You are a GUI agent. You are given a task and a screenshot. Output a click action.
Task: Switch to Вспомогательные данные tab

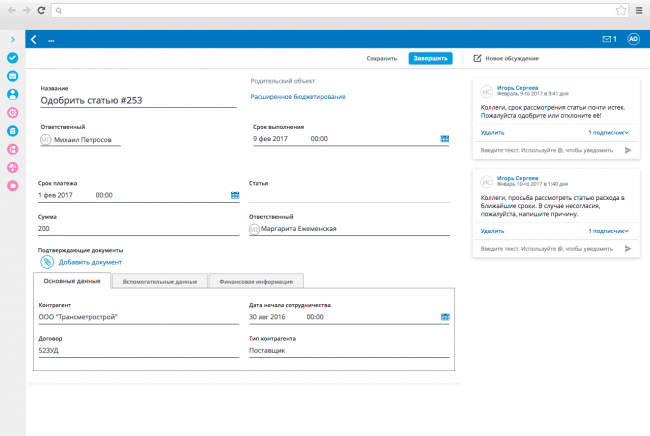[x=158, y=282]
